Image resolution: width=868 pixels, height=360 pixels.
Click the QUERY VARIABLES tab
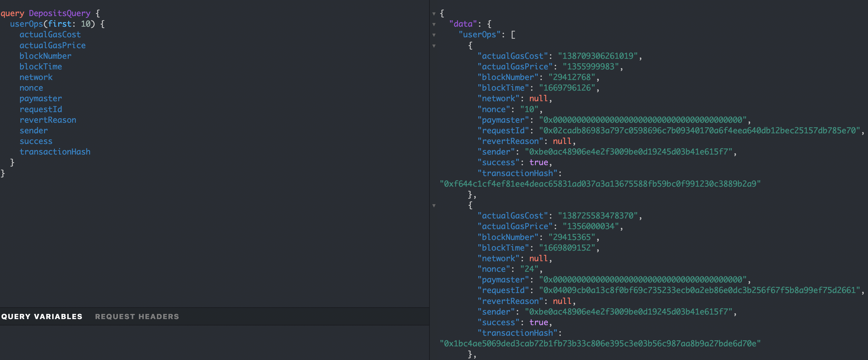click(41, 316)
